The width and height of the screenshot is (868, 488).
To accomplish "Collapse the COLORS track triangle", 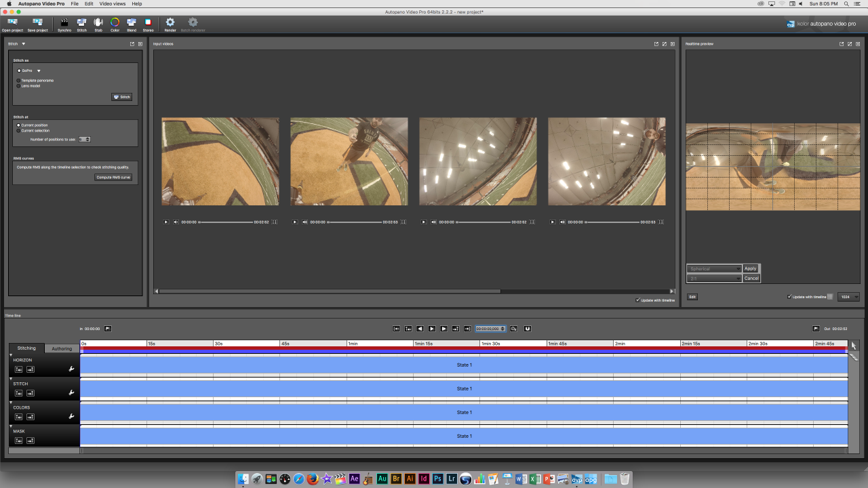I will (11, 402).
